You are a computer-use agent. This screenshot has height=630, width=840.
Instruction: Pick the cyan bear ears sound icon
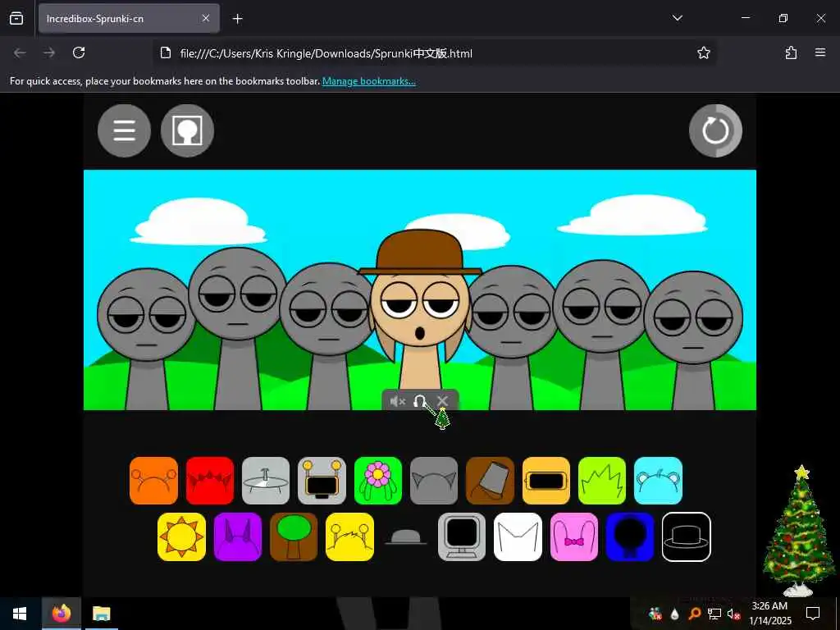pos(659,481)
